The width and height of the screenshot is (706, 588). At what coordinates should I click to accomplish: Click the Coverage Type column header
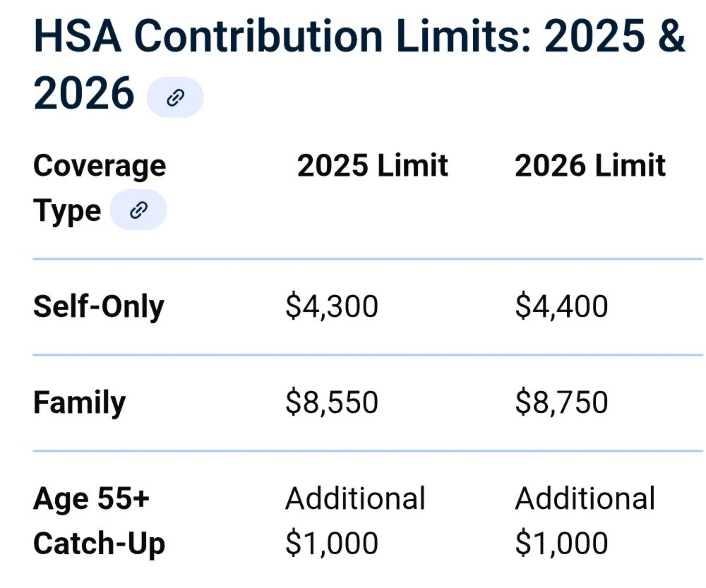tap(99, 188)
